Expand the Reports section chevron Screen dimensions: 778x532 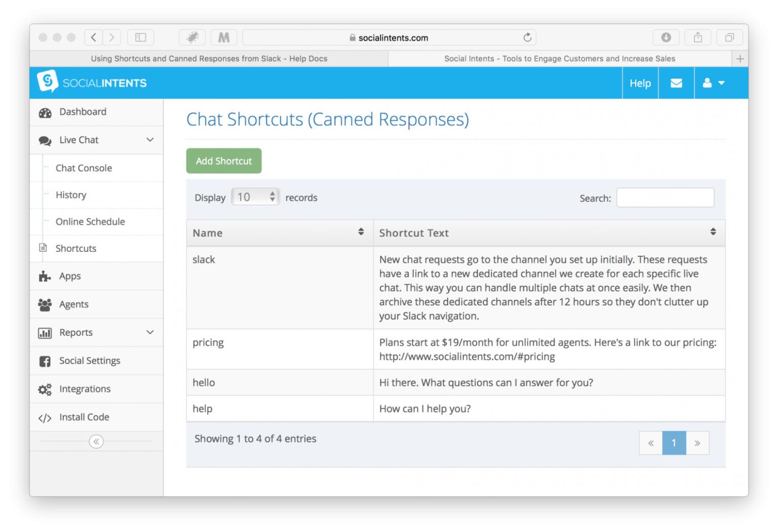[x=150, y=332]
